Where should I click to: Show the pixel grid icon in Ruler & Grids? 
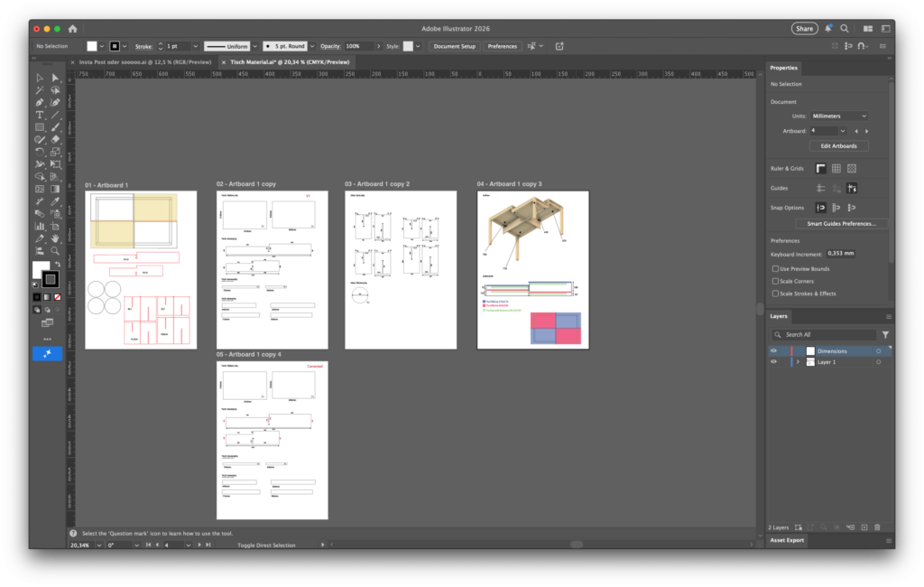click(851, 168)
